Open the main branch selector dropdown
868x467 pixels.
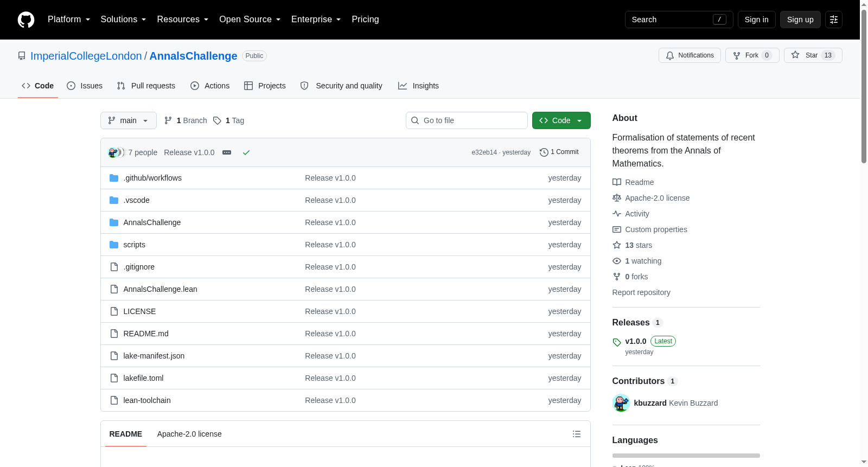click(x=129, y=120)
